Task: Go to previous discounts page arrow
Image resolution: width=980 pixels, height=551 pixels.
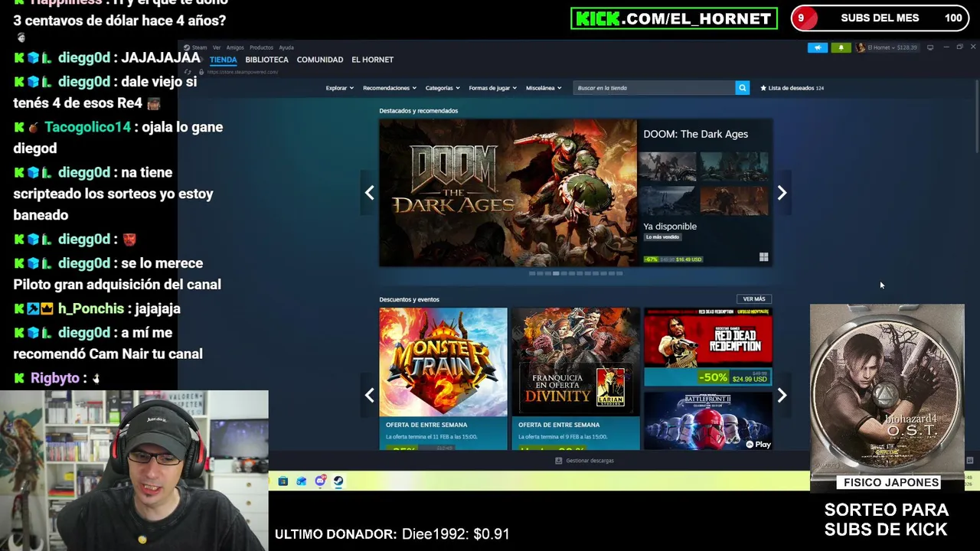Action: click(369, 396)
